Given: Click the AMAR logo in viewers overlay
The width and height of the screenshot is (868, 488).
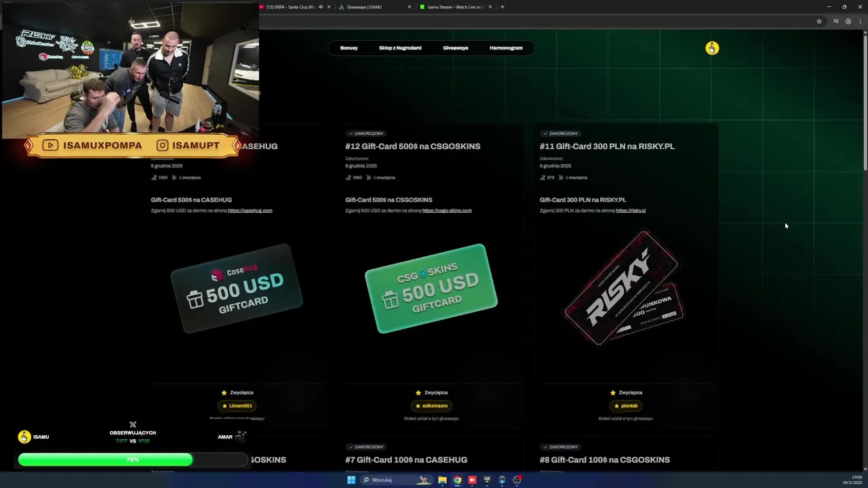Looking at the screenshot, I should coord(240,436).
